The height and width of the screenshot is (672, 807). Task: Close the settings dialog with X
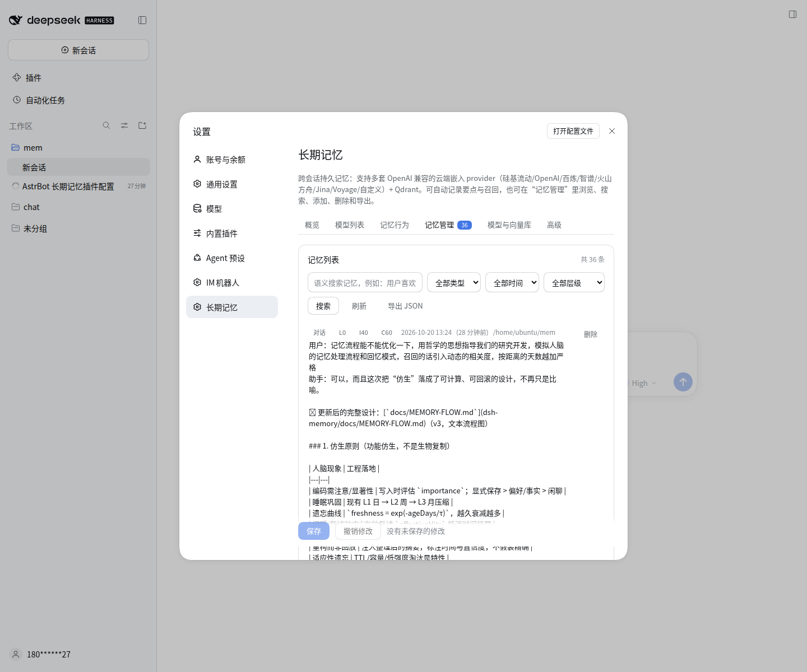612,131
